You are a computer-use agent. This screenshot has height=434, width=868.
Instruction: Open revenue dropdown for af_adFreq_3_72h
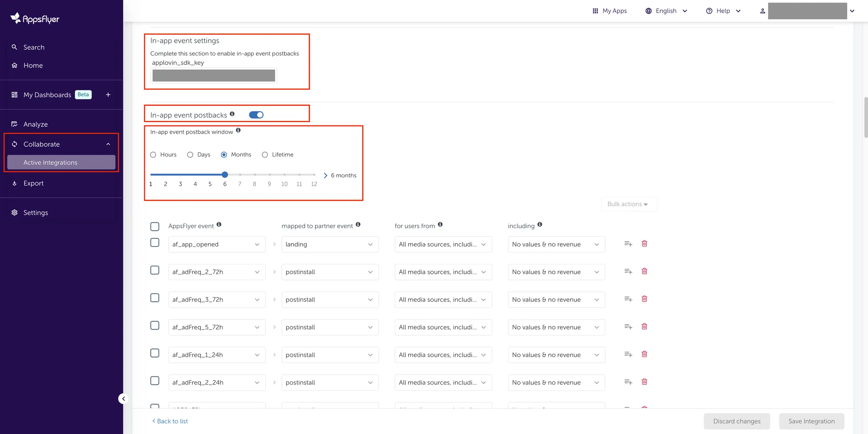coord(556,300)
